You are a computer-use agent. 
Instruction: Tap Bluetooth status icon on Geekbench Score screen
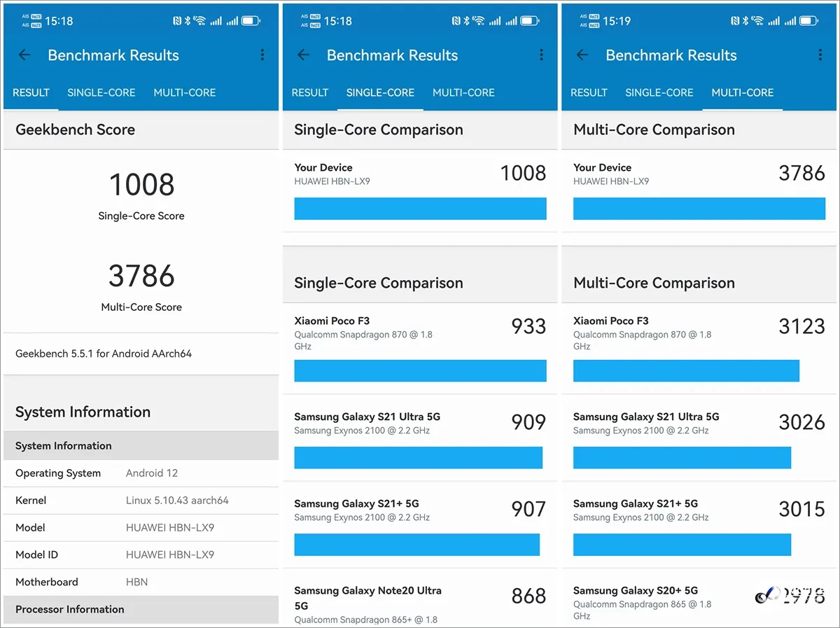[x=188, y=21]
